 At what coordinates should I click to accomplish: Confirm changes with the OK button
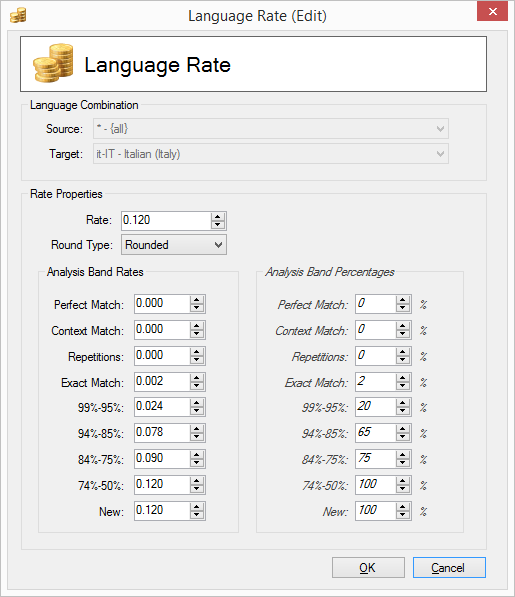coord(368,568)
